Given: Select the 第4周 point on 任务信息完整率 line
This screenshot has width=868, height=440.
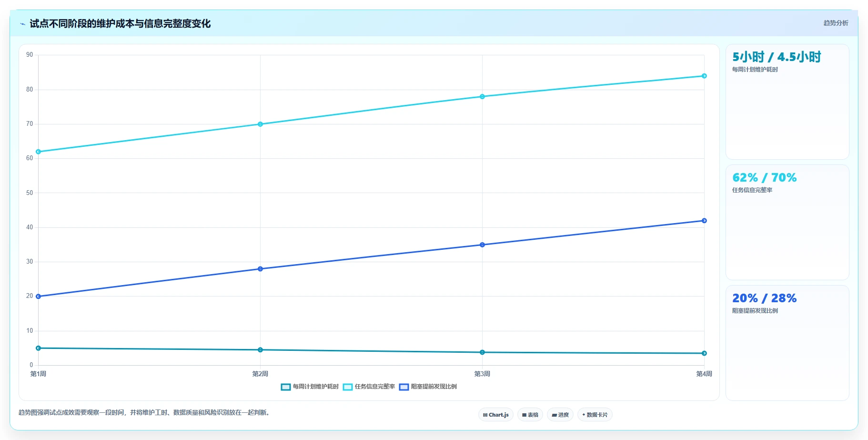Looking at the screenshot, I should coord(704,76).
